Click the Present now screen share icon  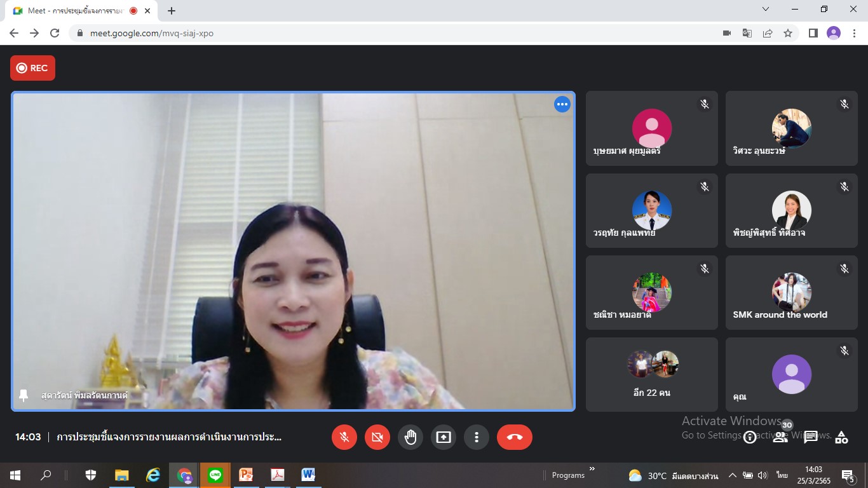point(444,437)
